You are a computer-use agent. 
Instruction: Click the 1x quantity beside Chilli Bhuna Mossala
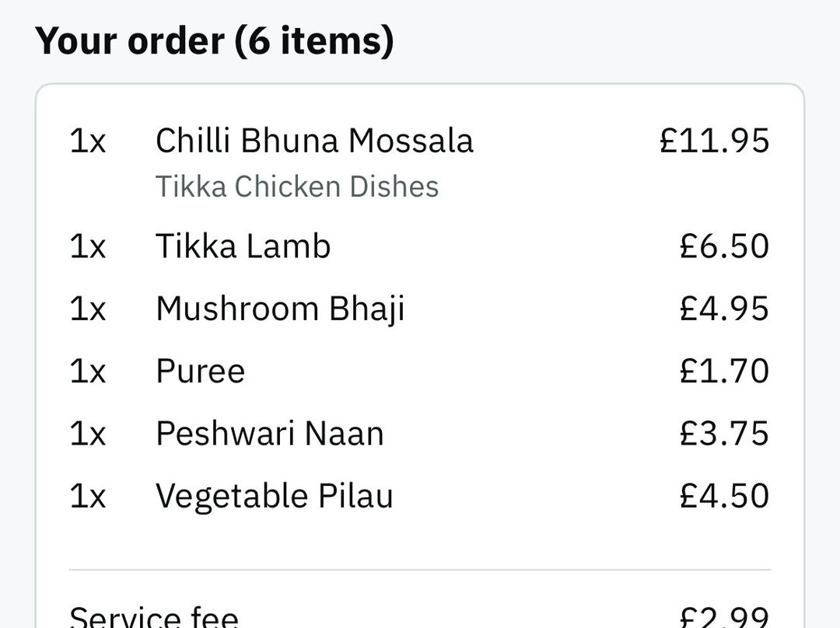coord(88,141)
